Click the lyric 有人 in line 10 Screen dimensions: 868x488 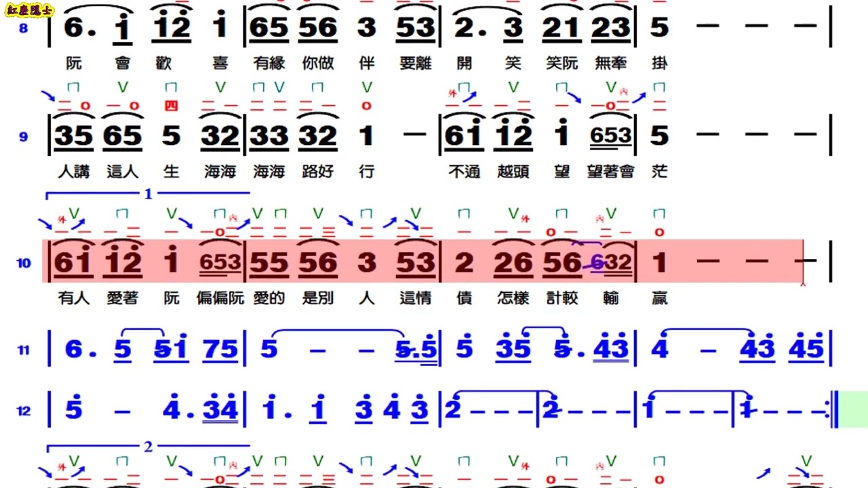(x=74, y=298)
